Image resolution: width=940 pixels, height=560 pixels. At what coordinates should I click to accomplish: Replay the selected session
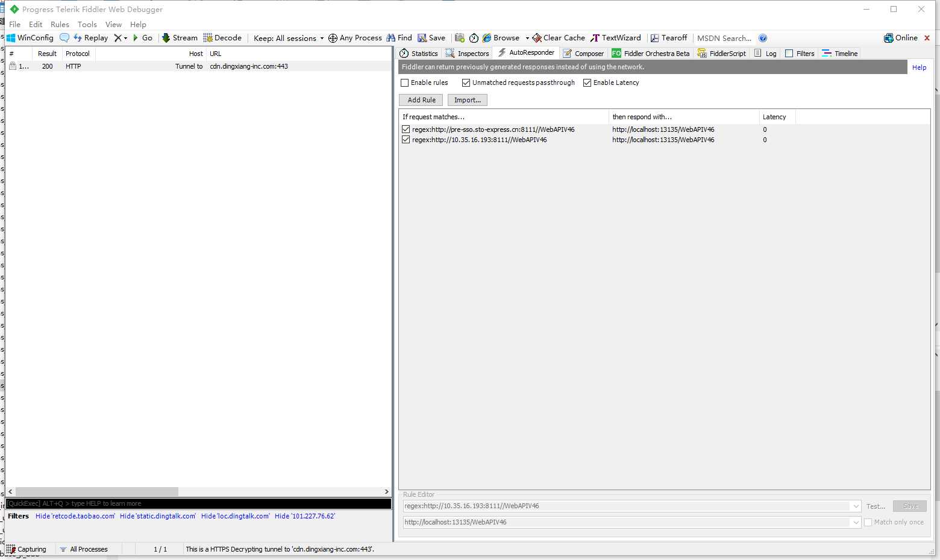[x=90, y=38]
